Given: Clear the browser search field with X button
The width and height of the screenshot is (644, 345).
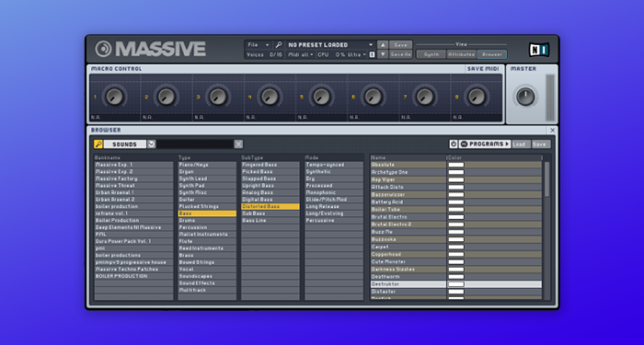Looking at the screenshot, I should pos(238,144).
